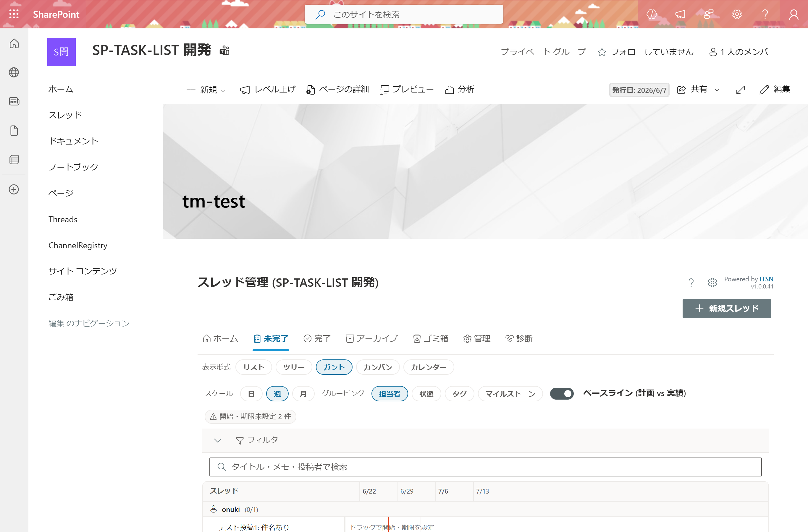Screen dimensions: 808x532
Task: Switch to the 管理 tab
Action: coord(477,339)
